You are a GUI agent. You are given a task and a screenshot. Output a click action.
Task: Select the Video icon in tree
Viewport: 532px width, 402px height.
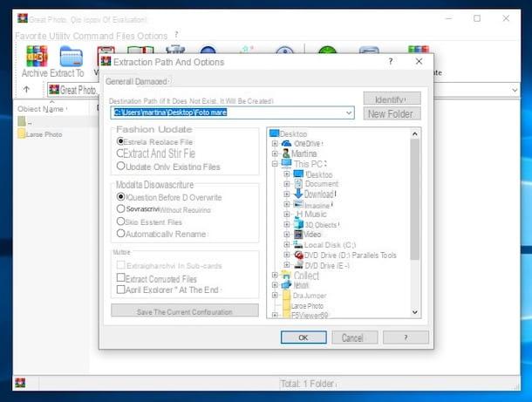click(x=298, y=234)
